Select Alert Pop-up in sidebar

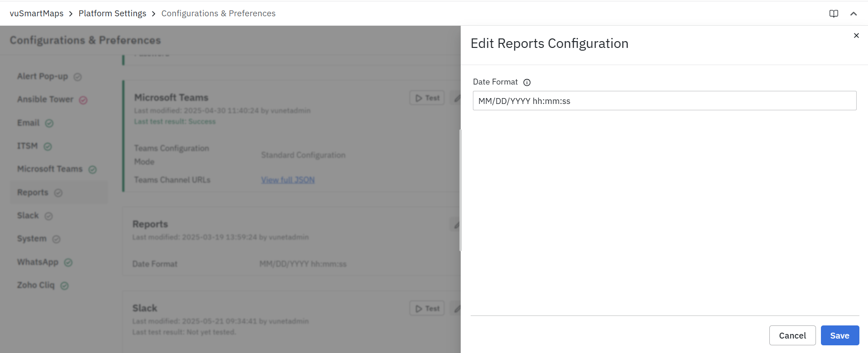(43, 76)
